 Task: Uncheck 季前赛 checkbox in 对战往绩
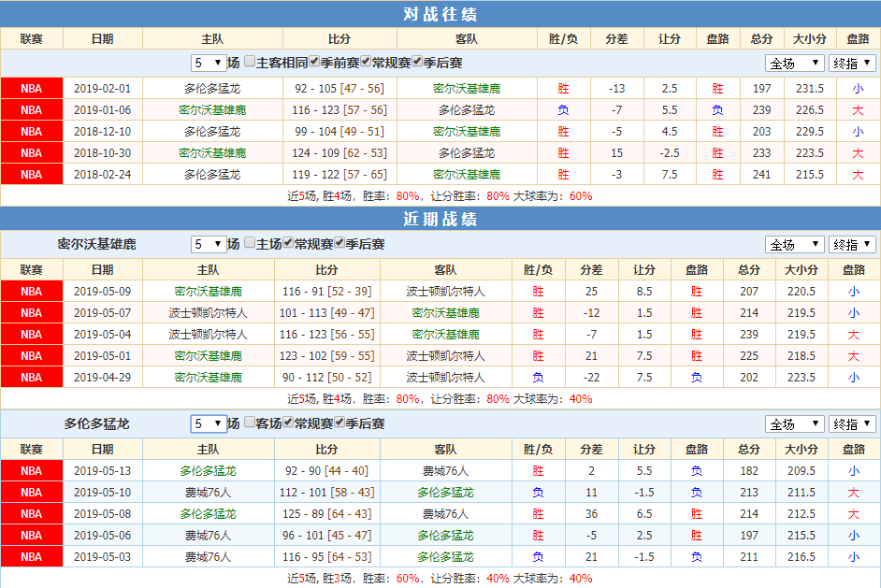point(314,62)
